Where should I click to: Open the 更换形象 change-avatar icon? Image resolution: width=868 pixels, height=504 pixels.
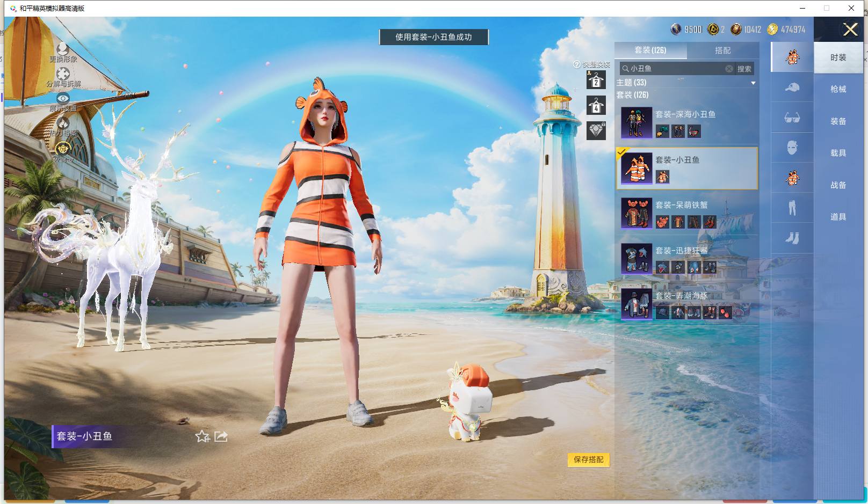point(63,49)
